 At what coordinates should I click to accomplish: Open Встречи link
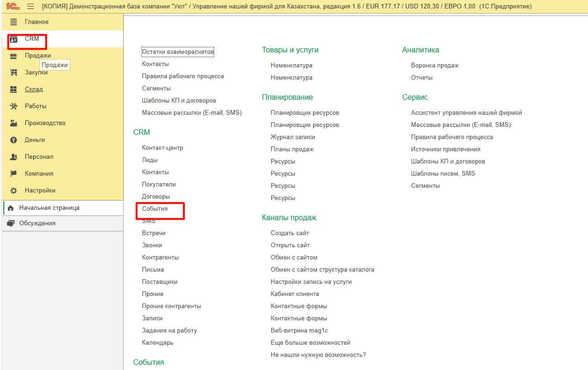point(154,233)
